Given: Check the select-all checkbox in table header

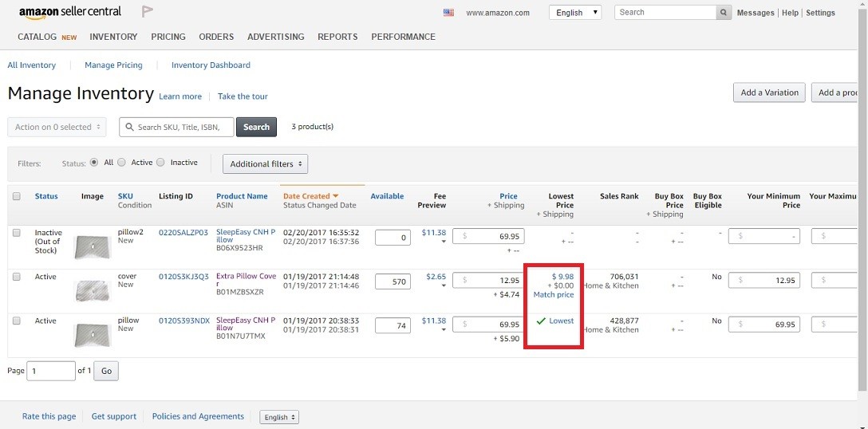Looking at the screenshot, I should [x=17, y=196].
